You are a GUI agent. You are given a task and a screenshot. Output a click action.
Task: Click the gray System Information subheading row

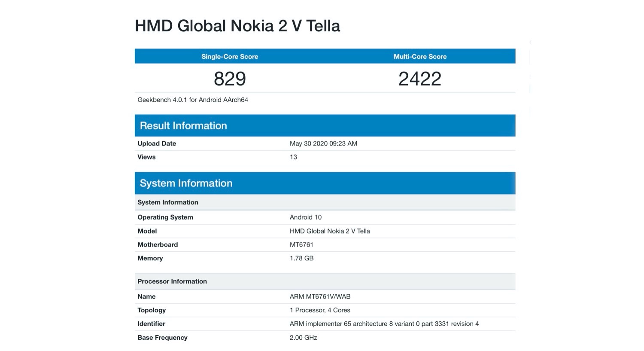pyautogui.click(x=168, y=202)
